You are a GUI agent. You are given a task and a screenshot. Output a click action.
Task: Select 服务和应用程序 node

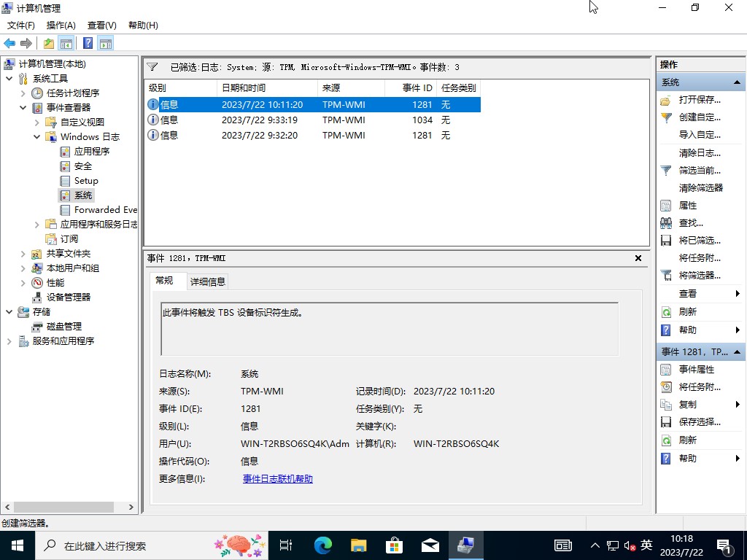point(63,341)
